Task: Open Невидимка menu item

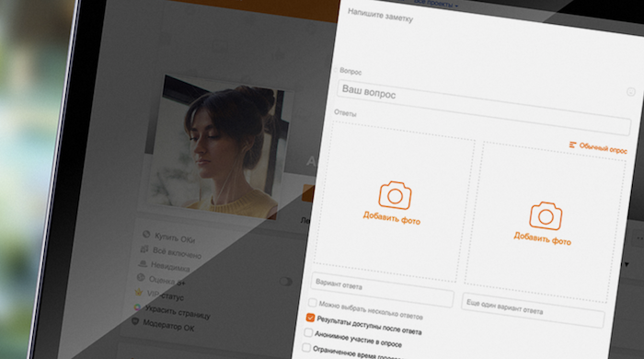Action: coord(170,266)
